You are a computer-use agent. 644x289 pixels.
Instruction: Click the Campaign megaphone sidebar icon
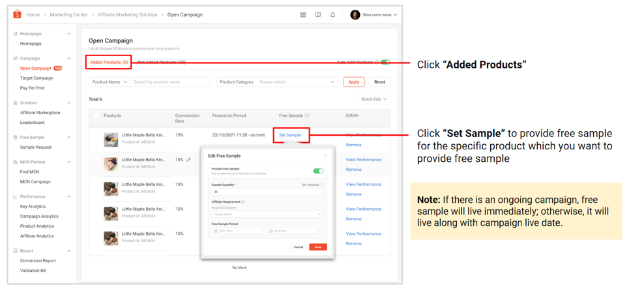(x=16, y=58)
